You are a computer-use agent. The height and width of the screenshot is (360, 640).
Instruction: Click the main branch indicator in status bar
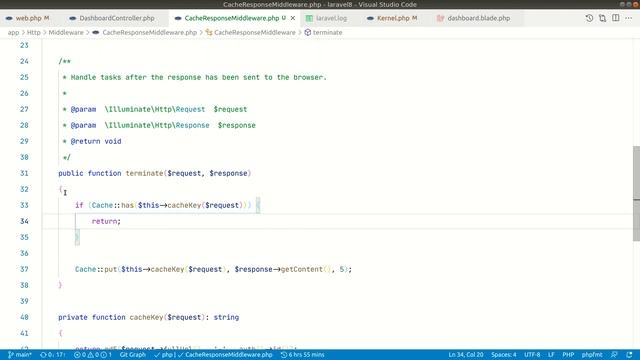pyautogui.click(x=20, y=355)
